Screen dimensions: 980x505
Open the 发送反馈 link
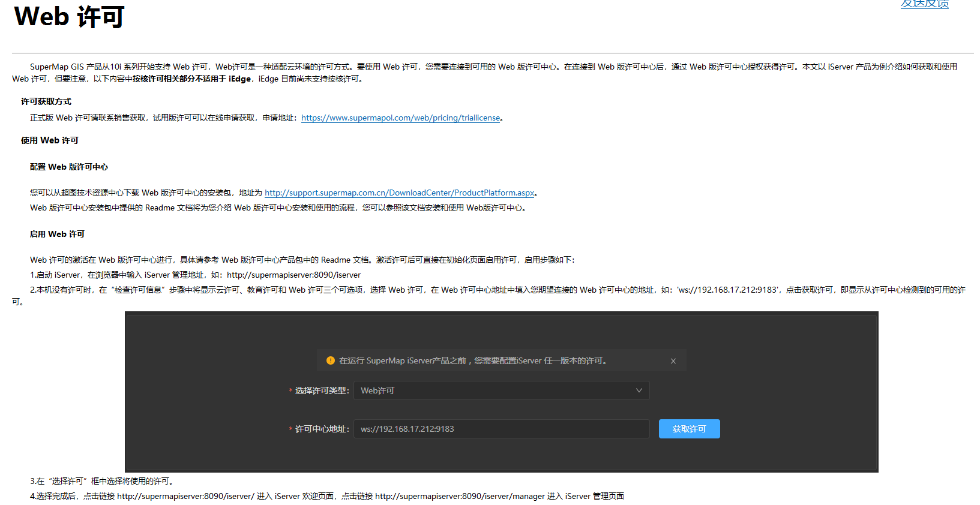pyautogui.click(x=924, y=4)
